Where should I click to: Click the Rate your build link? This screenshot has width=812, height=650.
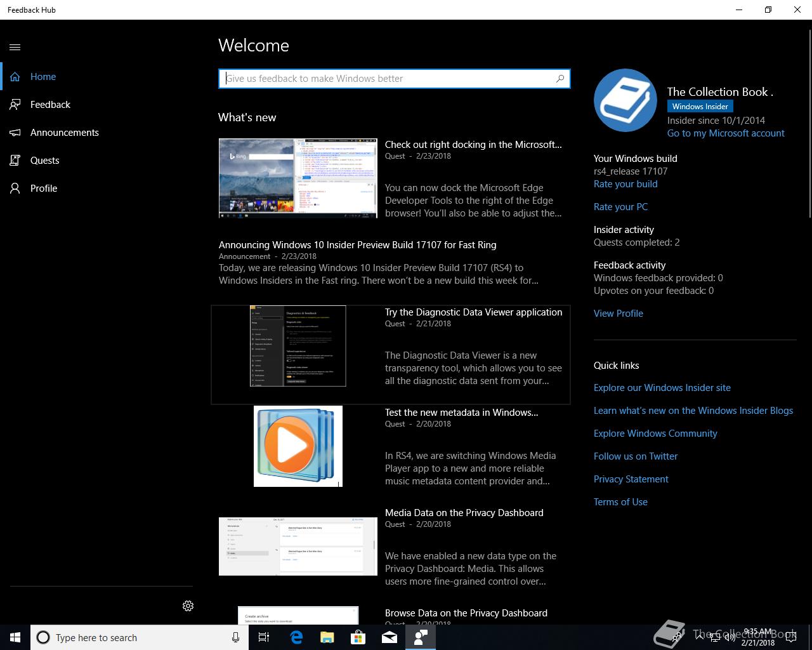coord(625,184)
